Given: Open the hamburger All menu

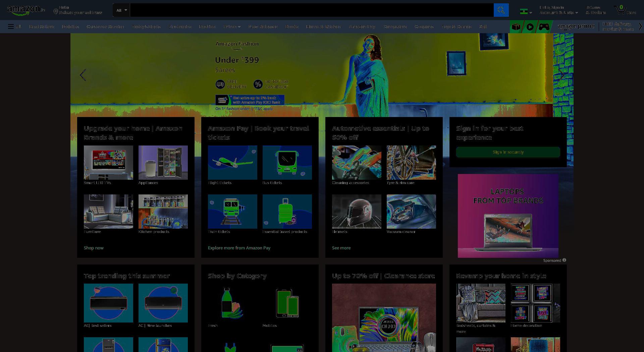Looking at the screenshot, I should click(14, 26).
